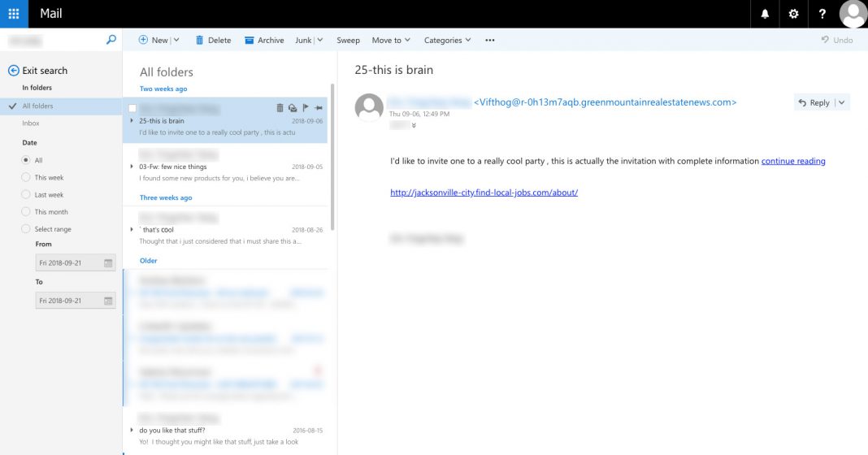This screenshot has width=868, height=455.
Task: Open the Reply options dropdown arrow
Action: coord(842,102)
